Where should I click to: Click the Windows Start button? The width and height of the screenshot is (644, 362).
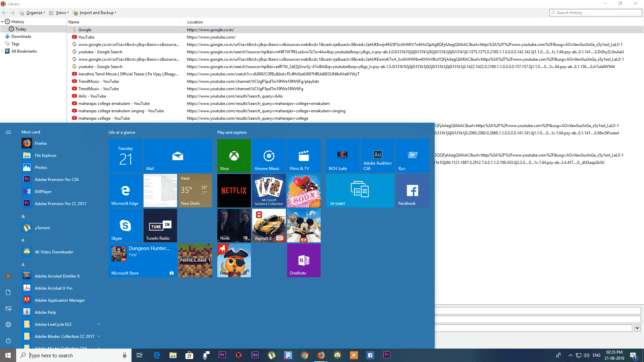coord(8,355)
